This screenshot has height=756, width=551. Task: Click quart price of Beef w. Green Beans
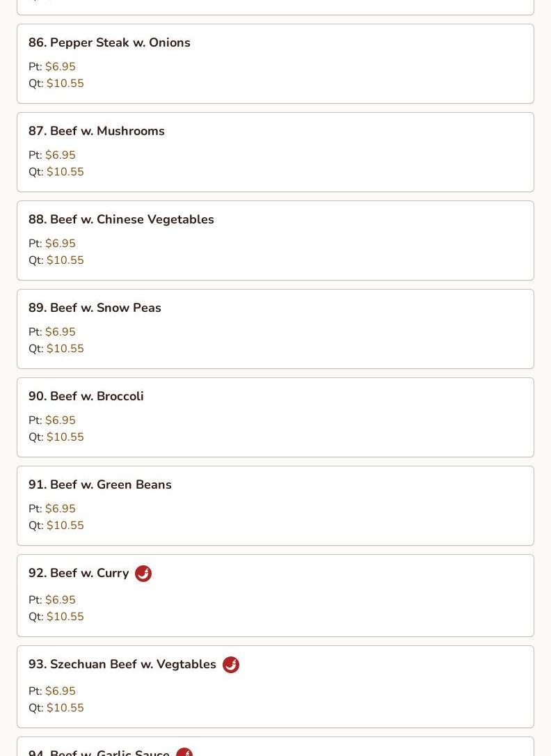point(65,526)
